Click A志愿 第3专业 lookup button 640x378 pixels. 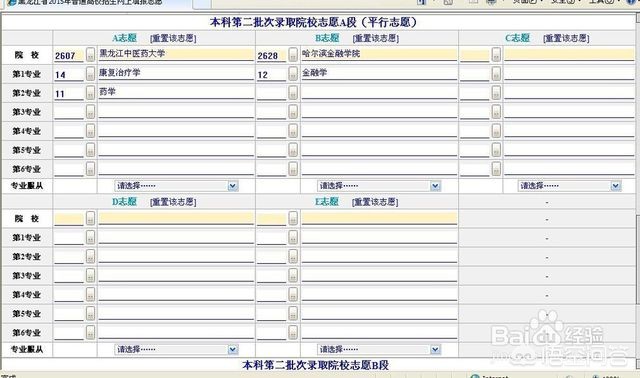tap(90, 111)
